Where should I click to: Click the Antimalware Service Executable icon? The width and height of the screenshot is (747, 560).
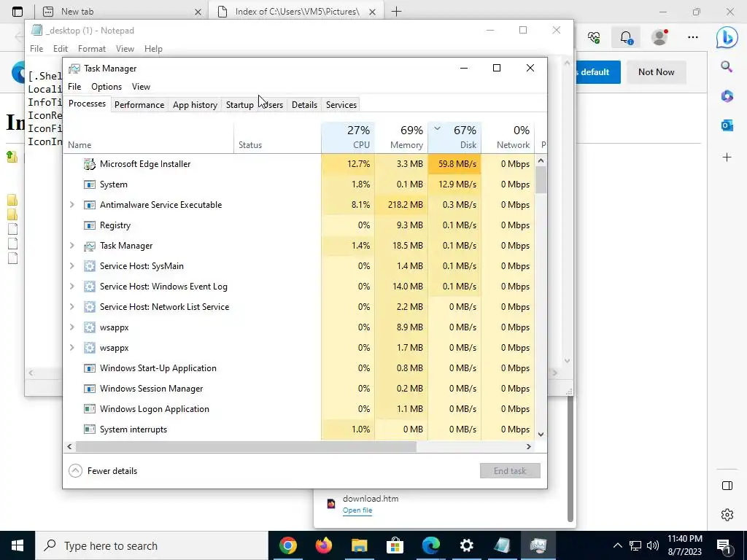click(x=90, y=205)
